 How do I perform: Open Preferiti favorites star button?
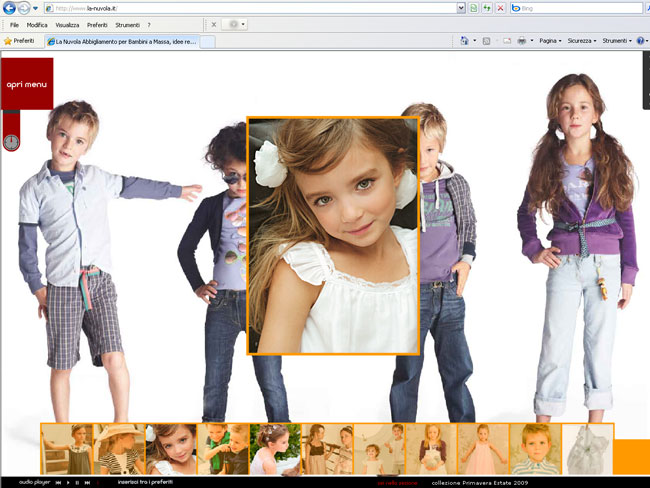coord(19,41)
